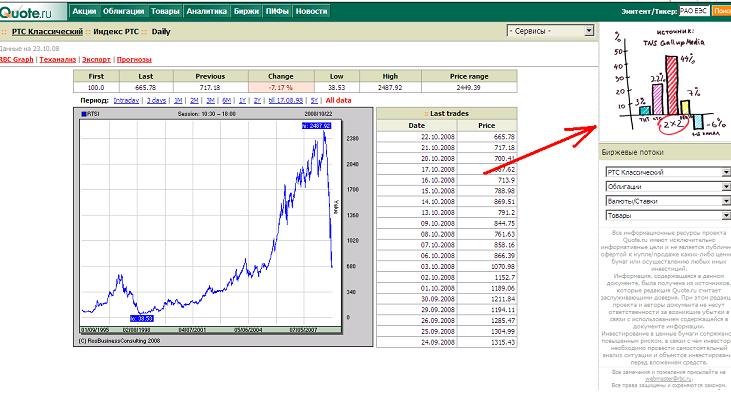Click the blue RTSI legend marker
Image resolution: width=731 pixels, height=395 pixels.
(x=84, y=114)
